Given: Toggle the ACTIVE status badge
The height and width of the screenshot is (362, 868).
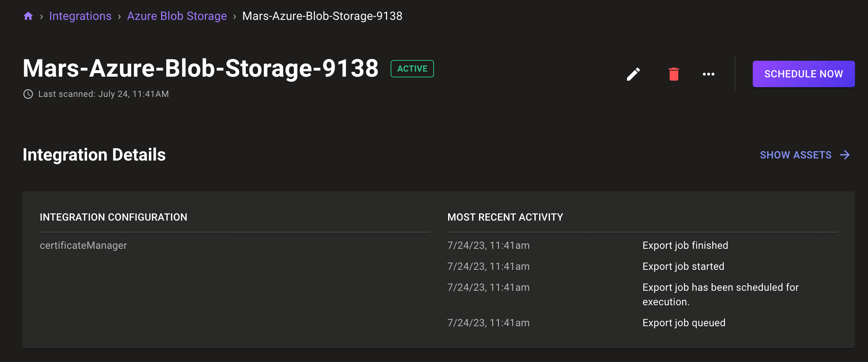Looking at the screenshot, I should 412,68.
